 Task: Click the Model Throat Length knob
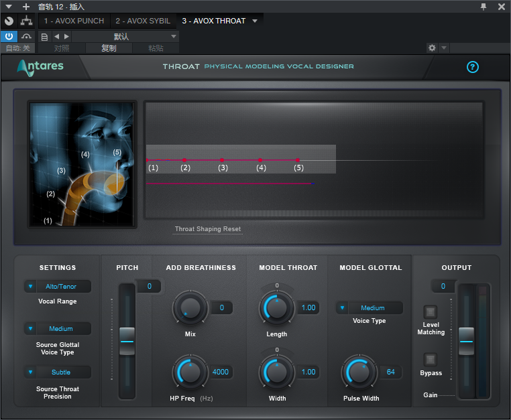pos(277,307)
